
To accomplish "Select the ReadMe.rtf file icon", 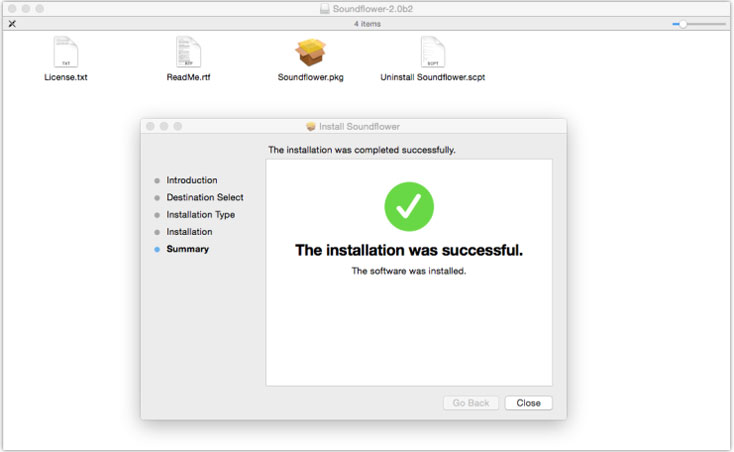I will coord(188,52).
